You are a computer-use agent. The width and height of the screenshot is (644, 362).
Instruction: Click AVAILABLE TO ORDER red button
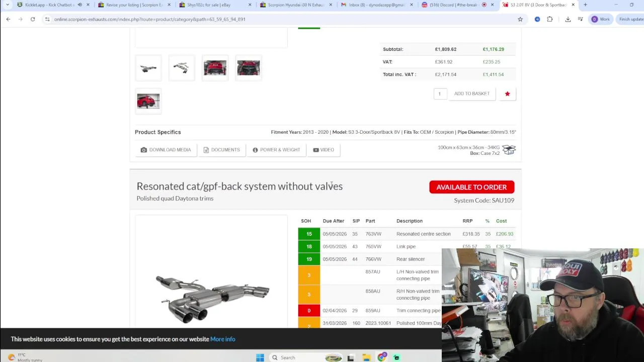click(x=471, y=187)
